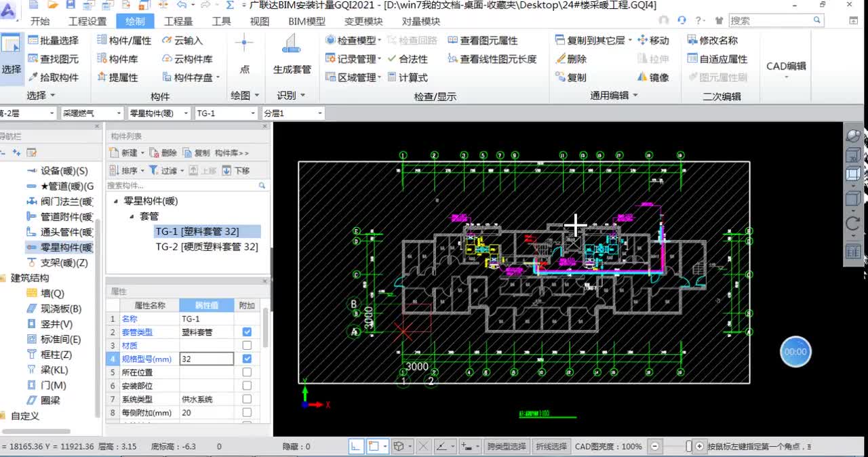The image size is (868, 457).
Task: Click 合法性 validity check
Action: pos(407,59)
